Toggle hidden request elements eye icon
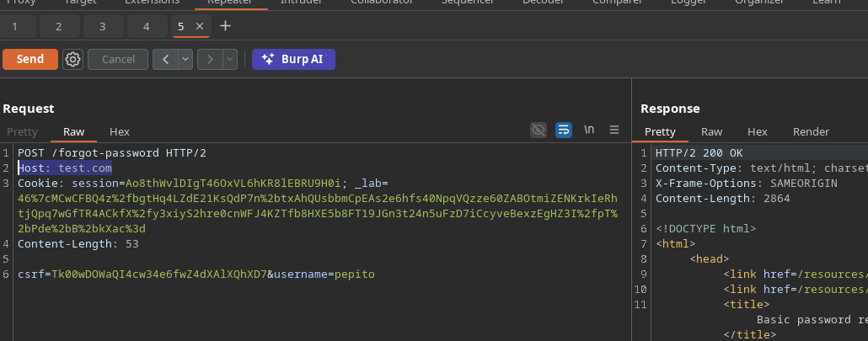Screen dimensions: 868x341 pyautogui.click(x=538, y=130)
